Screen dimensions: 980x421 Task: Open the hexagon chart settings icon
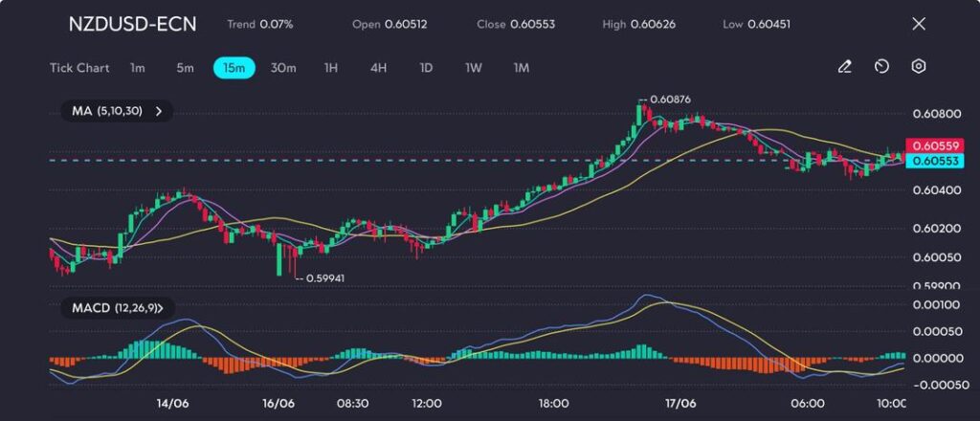[x=919, y=67]
